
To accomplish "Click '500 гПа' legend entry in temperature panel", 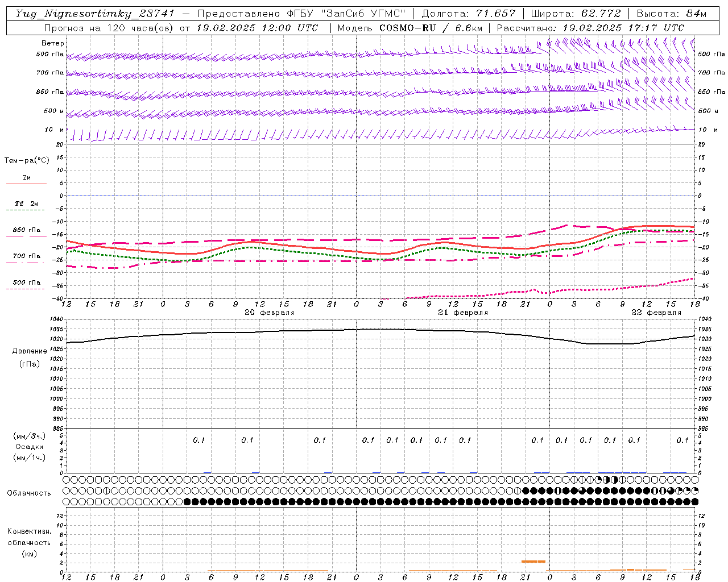I will tap(27, 282).
